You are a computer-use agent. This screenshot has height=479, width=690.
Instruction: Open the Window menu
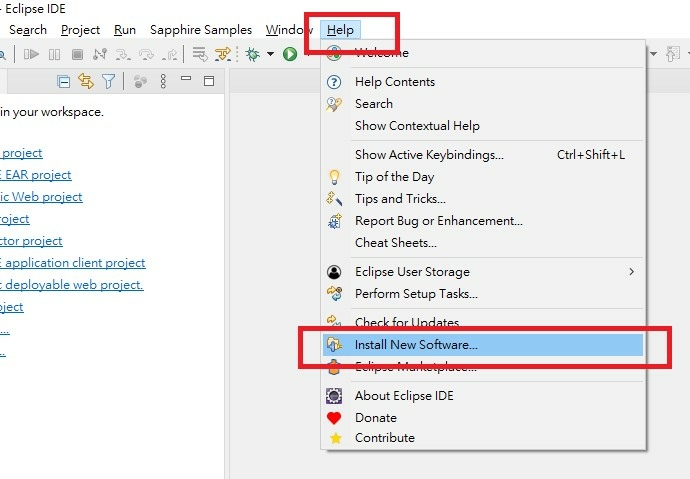coord(289,30)
